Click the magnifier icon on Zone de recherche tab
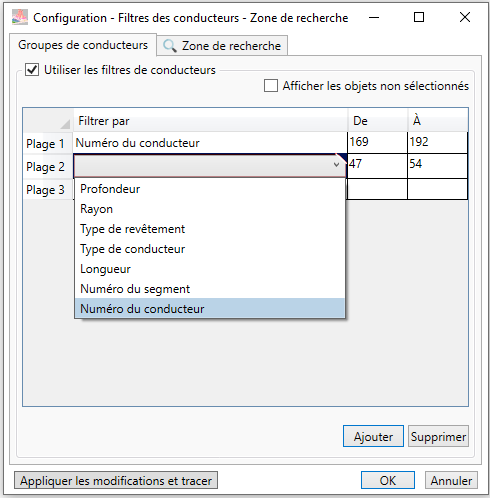The height and width of the screenshot is (498, 491). pyautogui.click(x=170, y=46)
